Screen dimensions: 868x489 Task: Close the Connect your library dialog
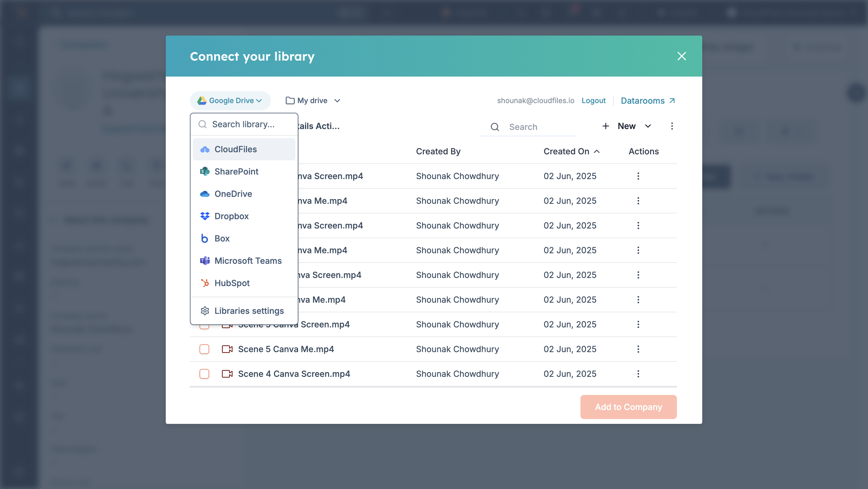tap(681, 56)
